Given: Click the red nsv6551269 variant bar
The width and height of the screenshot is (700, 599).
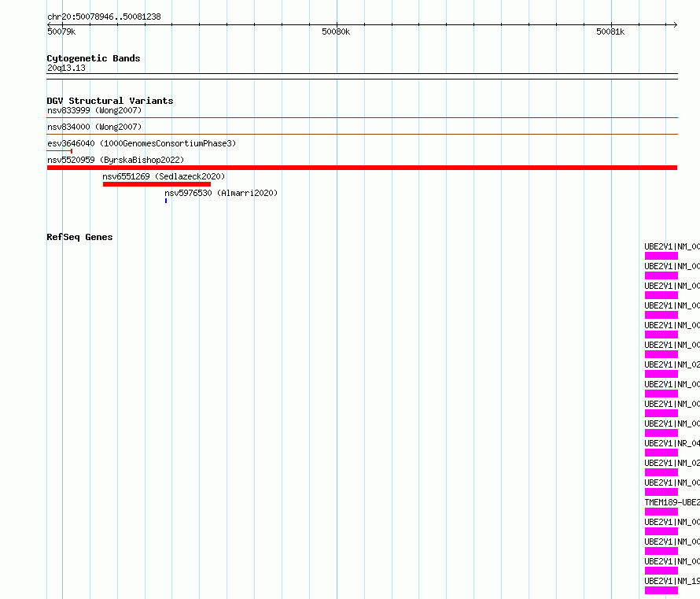Looking at the screenshot, I should point(157,184).
